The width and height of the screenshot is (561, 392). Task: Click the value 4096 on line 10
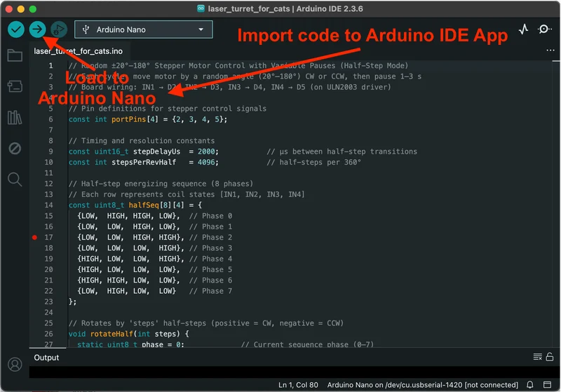coord(206,163)
